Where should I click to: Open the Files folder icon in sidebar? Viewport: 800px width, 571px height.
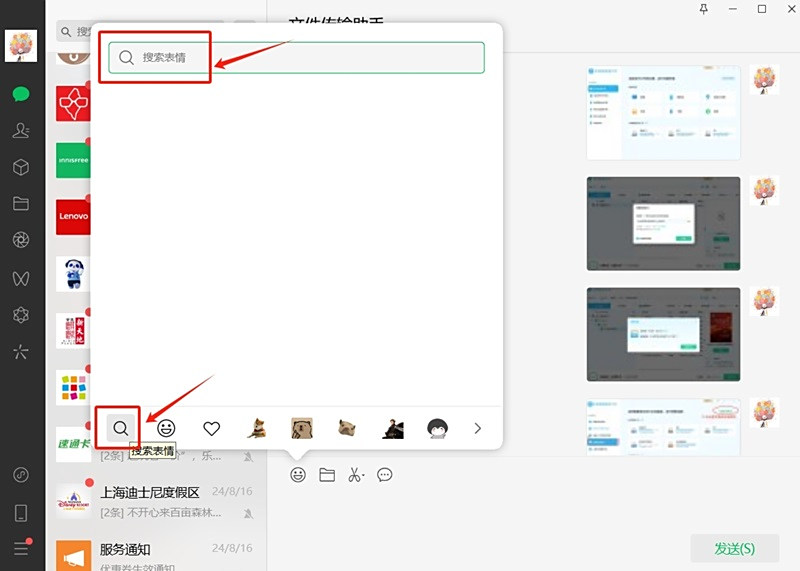[x=21, y=203]
